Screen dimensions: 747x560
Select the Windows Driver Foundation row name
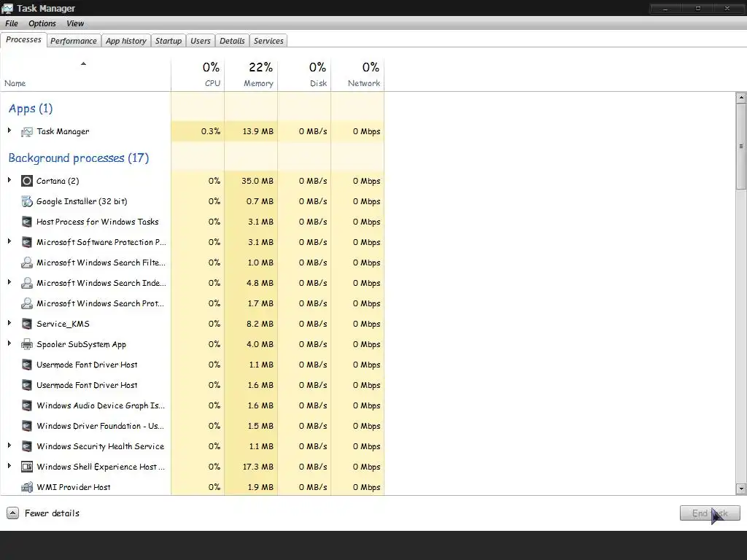point(100,426)
